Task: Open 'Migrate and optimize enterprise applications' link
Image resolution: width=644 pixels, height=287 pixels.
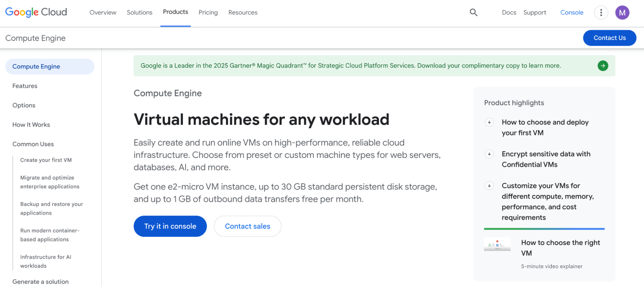Action: click(50, 182)
